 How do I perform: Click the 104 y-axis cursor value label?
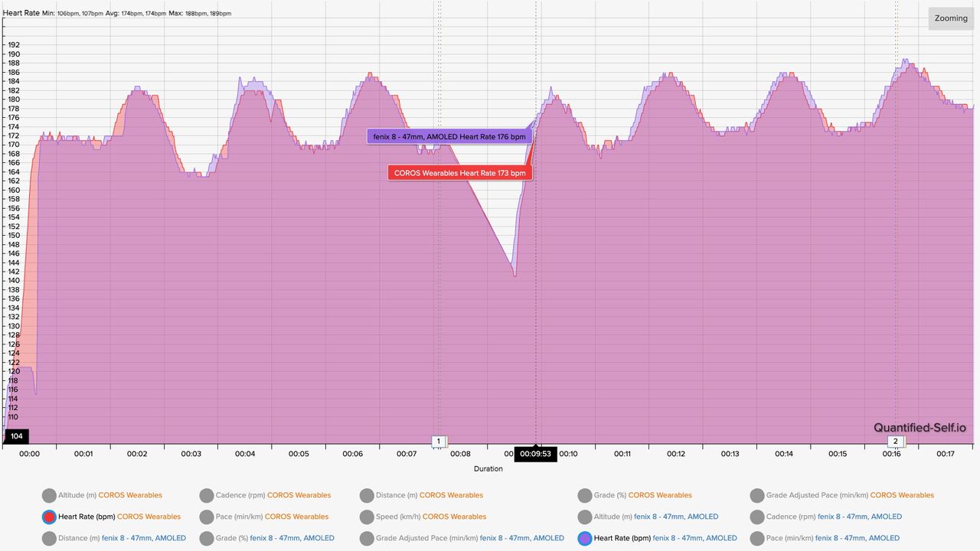[x=17, y=436]
